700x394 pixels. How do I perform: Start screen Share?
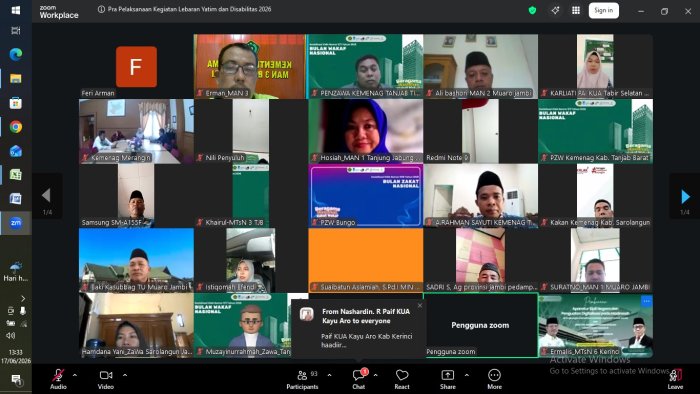(448, 379)
